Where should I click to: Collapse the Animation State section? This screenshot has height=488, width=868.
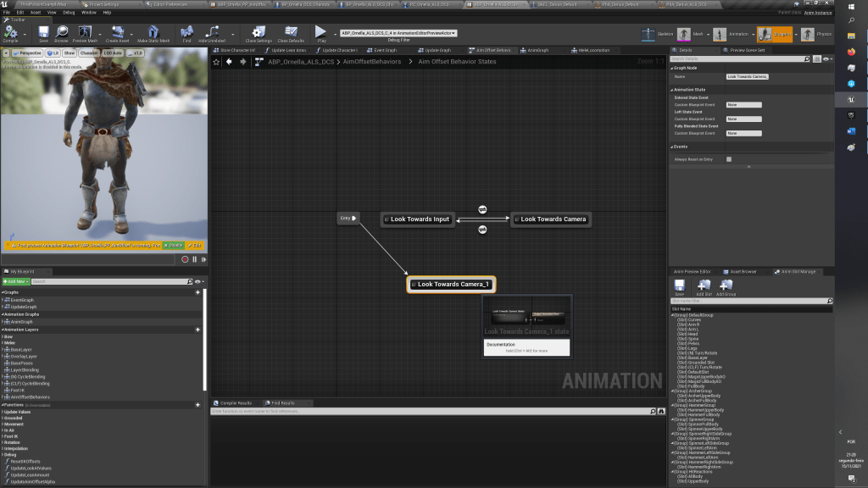673,89
